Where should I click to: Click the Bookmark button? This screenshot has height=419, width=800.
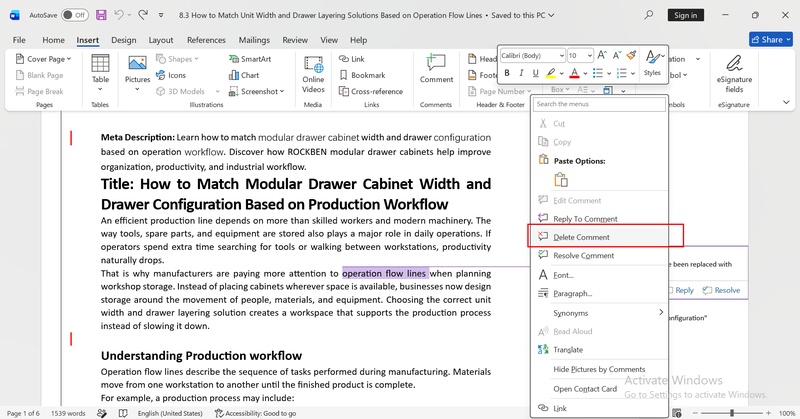[x=362, y=75]
